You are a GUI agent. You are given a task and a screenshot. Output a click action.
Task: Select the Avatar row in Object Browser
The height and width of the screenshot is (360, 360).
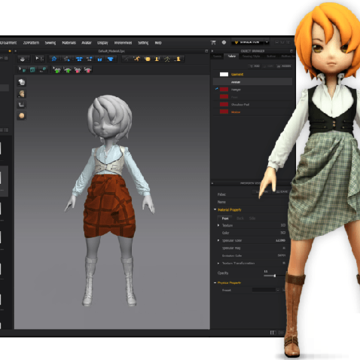coord(252,82)
